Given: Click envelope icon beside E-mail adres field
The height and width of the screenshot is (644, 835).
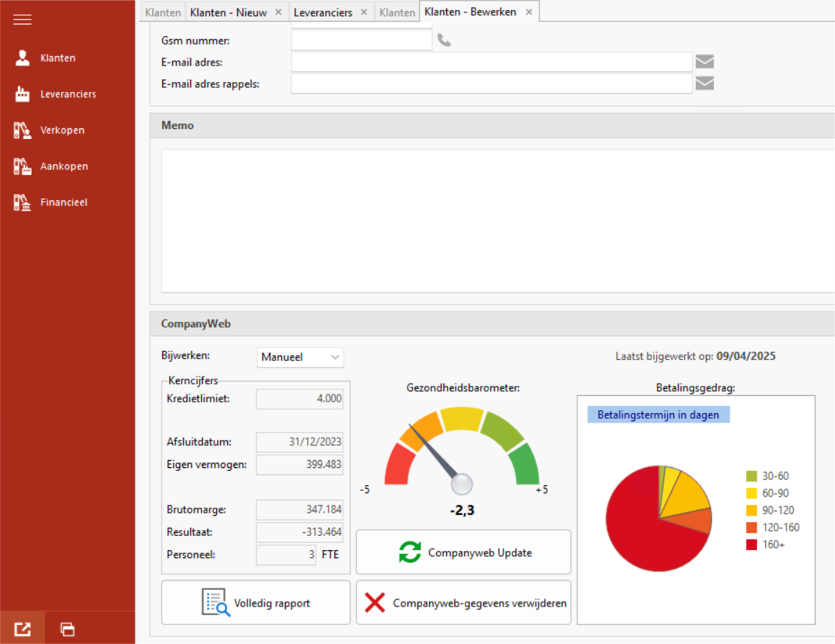Looking at the screenshot, I should point(704,61).
